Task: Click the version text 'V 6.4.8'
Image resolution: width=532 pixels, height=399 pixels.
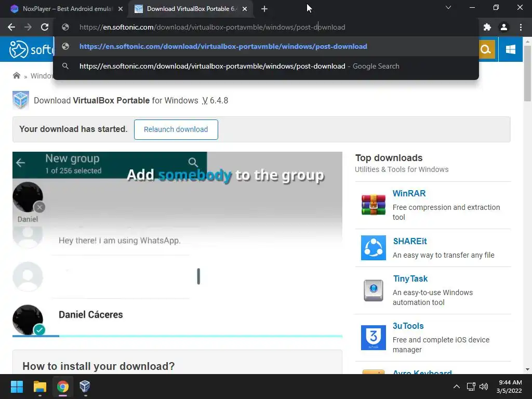Action: click(x=215, y=101)
